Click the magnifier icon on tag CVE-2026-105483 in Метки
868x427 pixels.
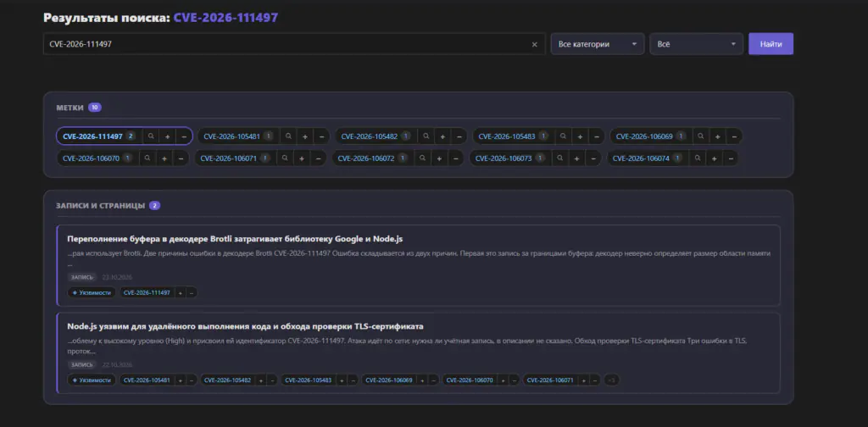coord(563,136)
